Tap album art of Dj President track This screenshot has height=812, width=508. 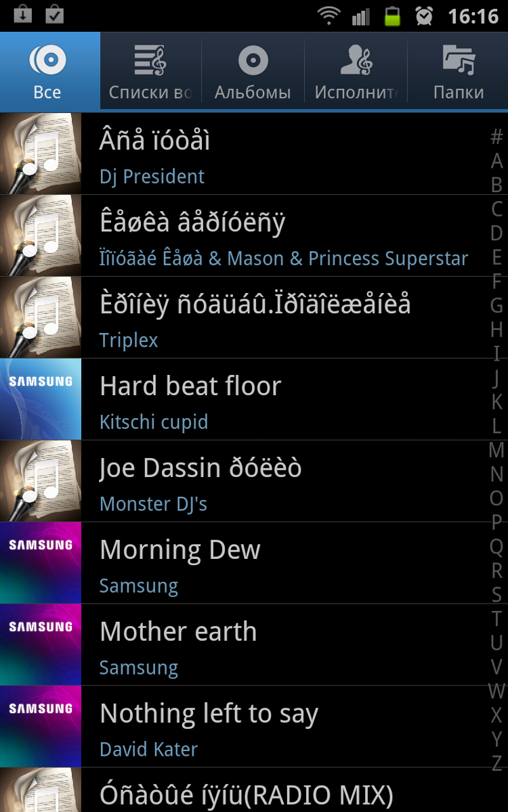[41, 154]
